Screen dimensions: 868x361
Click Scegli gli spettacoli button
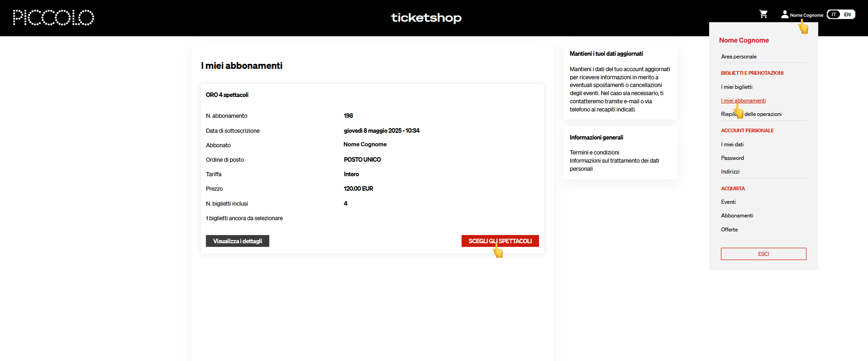click(500, 241)
